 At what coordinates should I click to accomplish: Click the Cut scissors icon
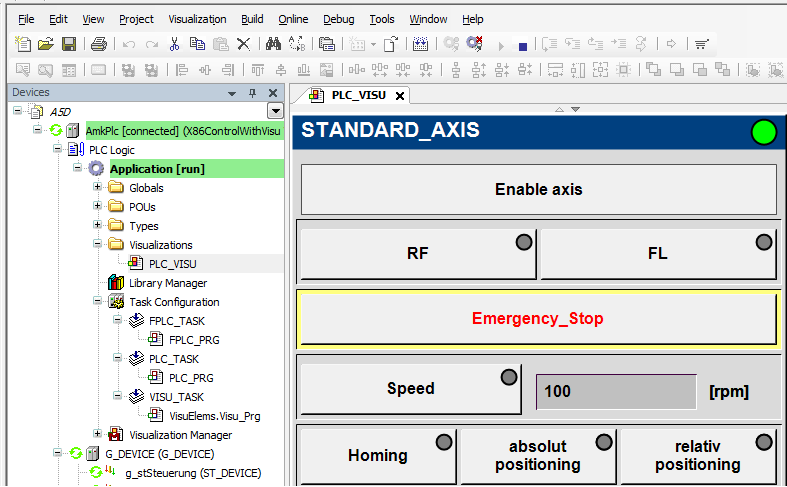coord(174,44)
